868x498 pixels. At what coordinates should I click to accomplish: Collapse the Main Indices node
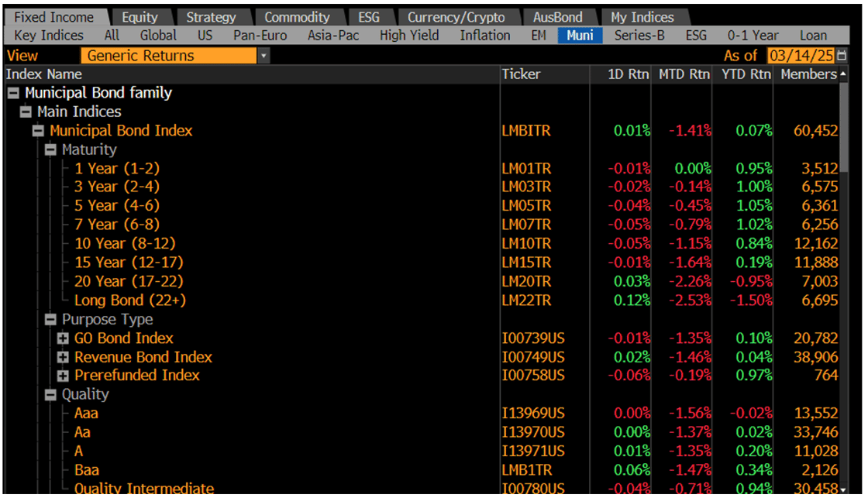24,112
